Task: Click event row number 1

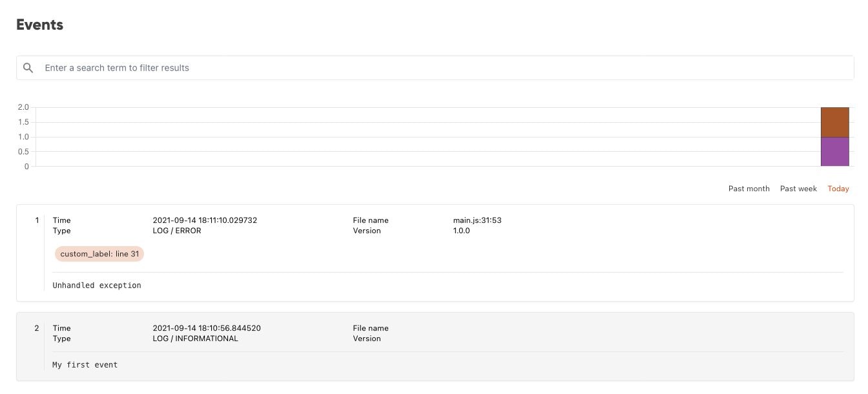Action: tap(37, 220)
